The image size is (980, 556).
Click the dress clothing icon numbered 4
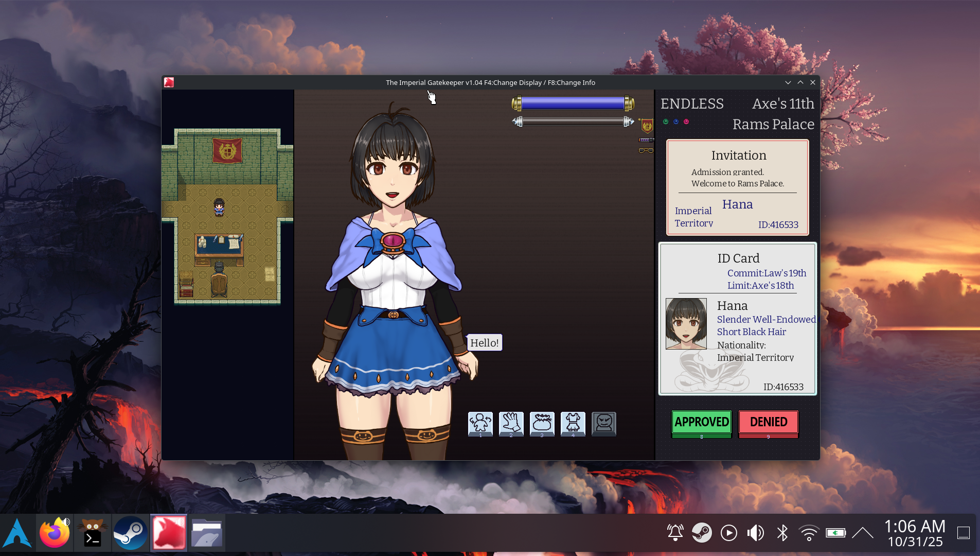coord(573,424)
